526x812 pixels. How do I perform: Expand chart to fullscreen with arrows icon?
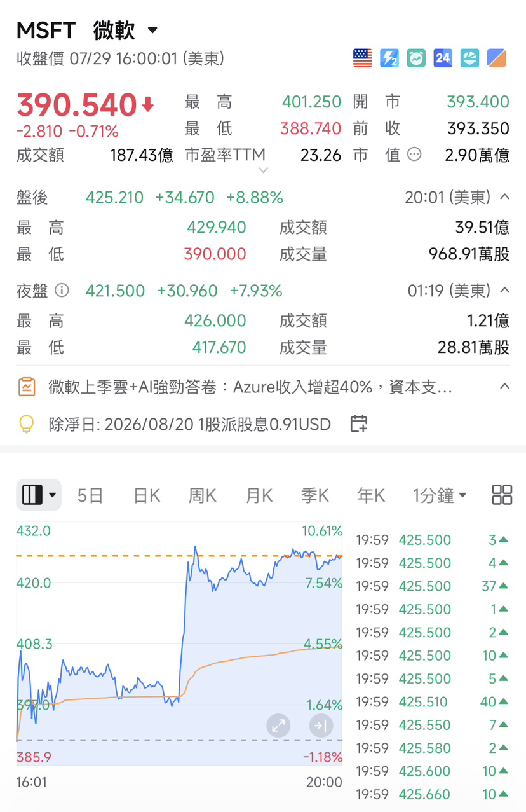point(278,725)
